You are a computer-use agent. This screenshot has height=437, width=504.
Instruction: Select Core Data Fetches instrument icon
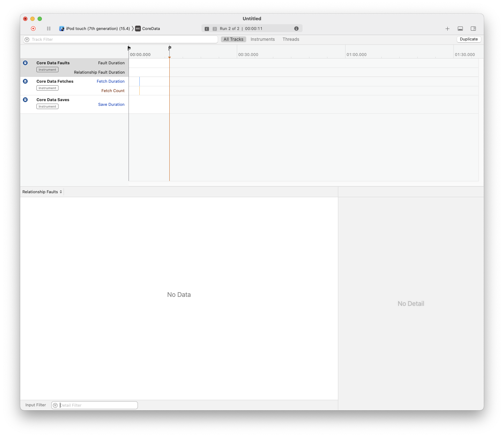pyautogui.click(x=25, y=81)
